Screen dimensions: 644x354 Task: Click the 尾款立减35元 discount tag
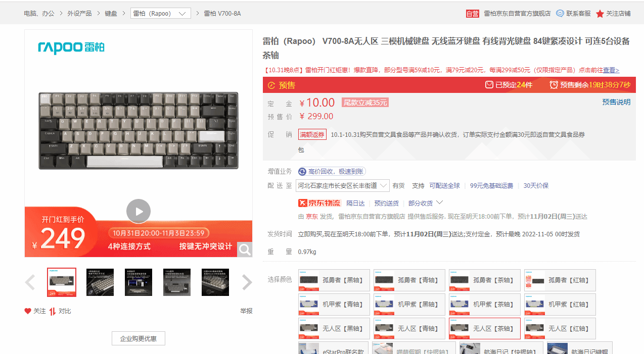click(x=365, y=103)
